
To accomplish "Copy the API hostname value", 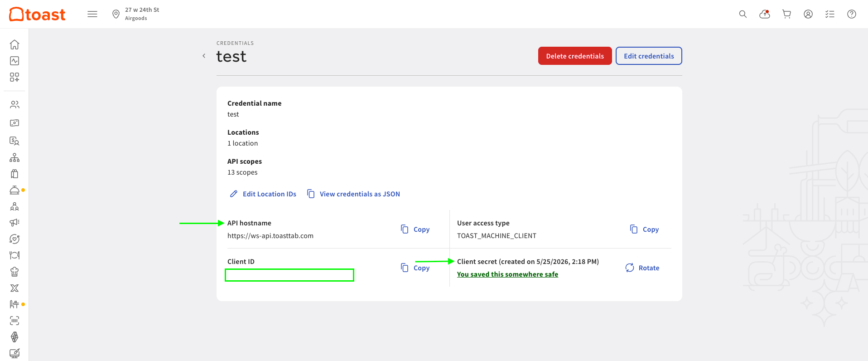I will [x=415, y=229].
